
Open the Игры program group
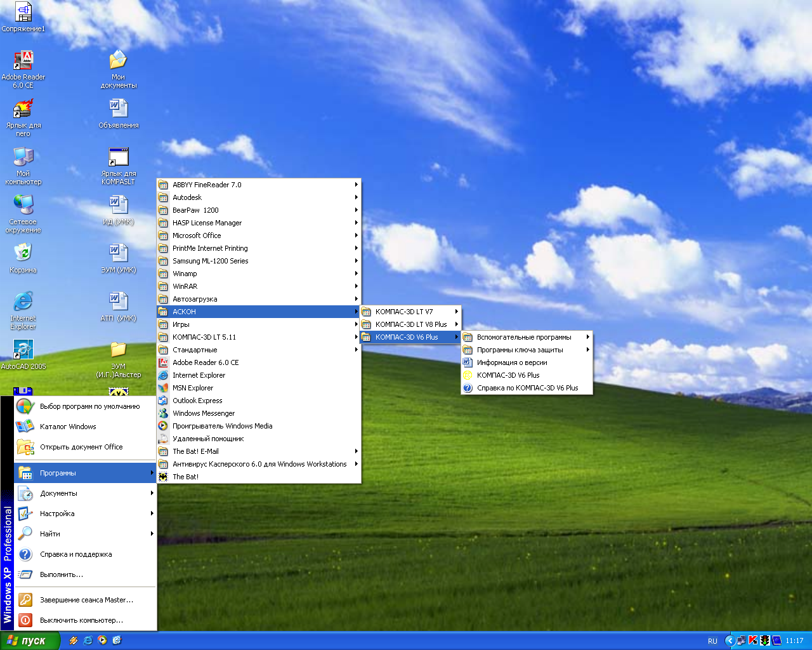pos(259,324)
